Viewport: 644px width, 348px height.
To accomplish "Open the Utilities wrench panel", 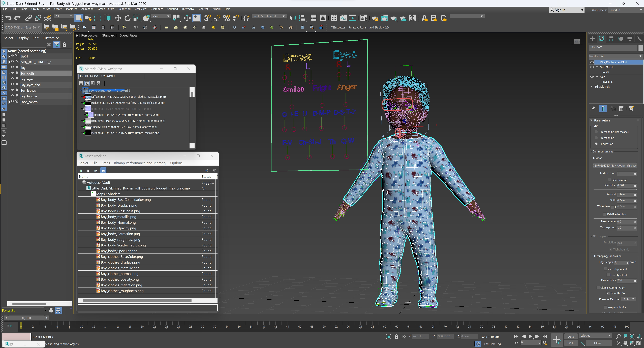I will [639, 39].
